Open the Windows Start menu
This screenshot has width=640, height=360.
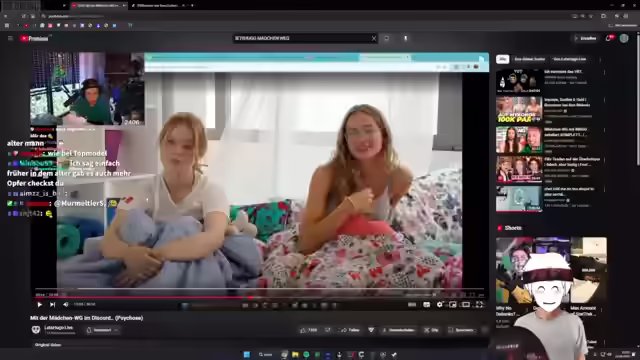(x=247, y=355)
